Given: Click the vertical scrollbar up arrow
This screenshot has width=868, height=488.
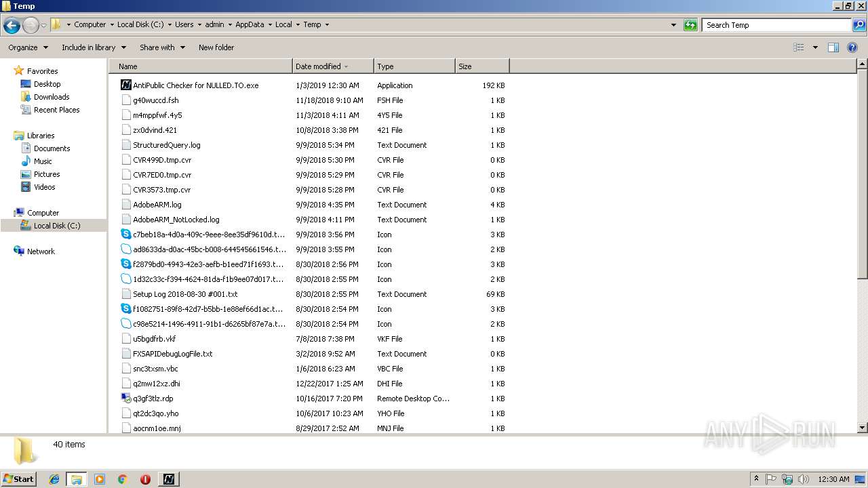Looking at the screenshot, I should click(863, 64).
